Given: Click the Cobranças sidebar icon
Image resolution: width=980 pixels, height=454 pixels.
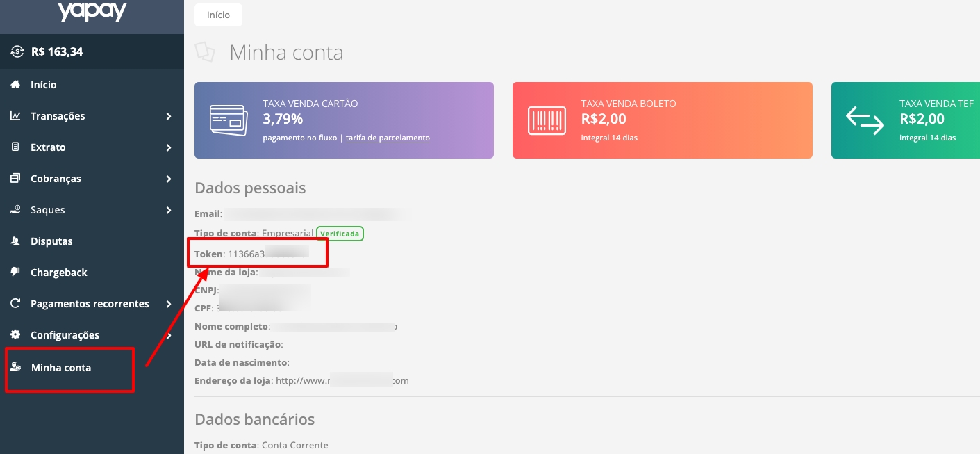Looking at the screenshot, I should coord(15,179).
